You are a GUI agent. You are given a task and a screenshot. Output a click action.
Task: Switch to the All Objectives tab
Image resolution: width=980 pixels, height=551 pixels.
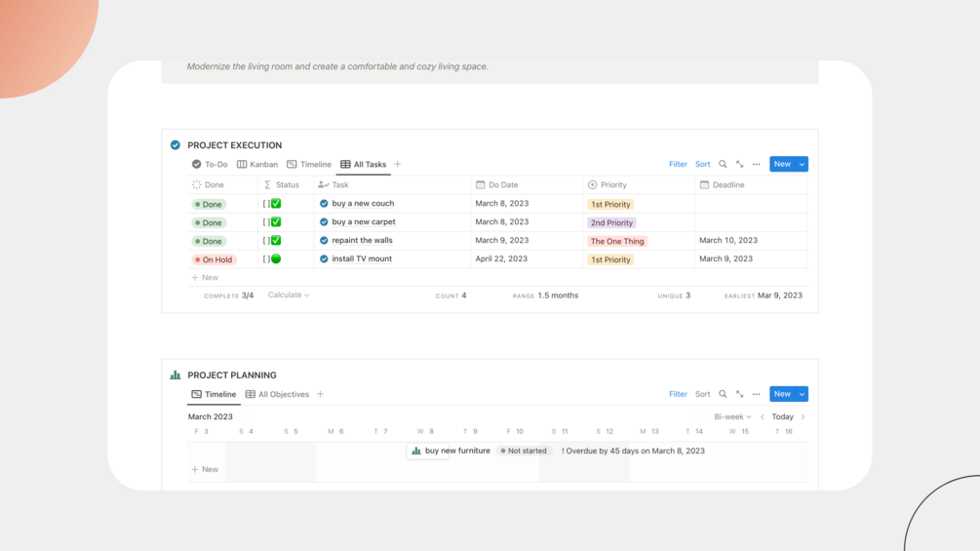tap(277, 395)
